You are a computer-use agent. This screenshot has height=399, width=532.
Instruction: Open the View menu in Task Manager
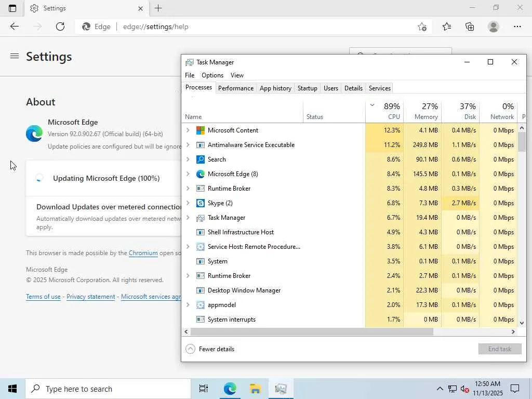click(237, 75)
